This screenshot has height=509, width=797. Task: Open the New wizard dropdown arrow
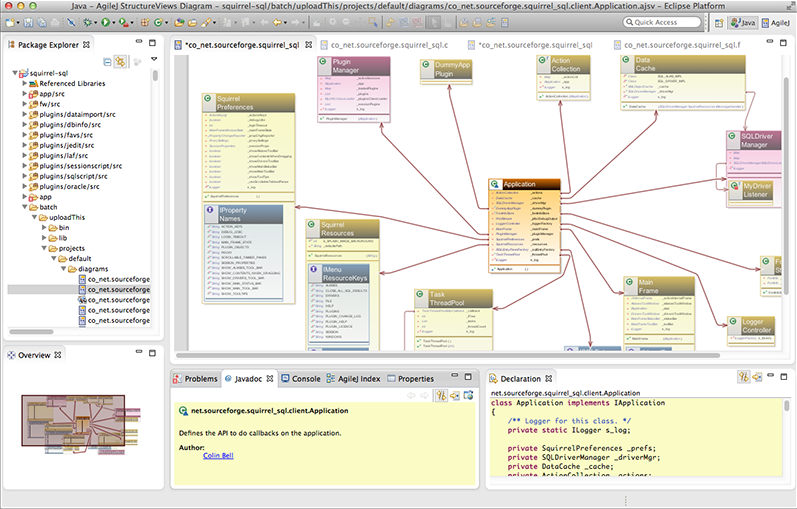18,23
